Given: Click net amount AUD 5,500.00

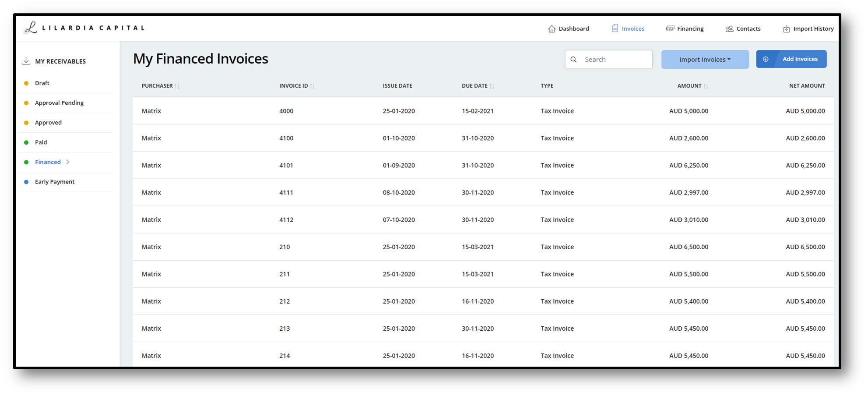Looking at the screenshot, I should [x=805, y=274].
